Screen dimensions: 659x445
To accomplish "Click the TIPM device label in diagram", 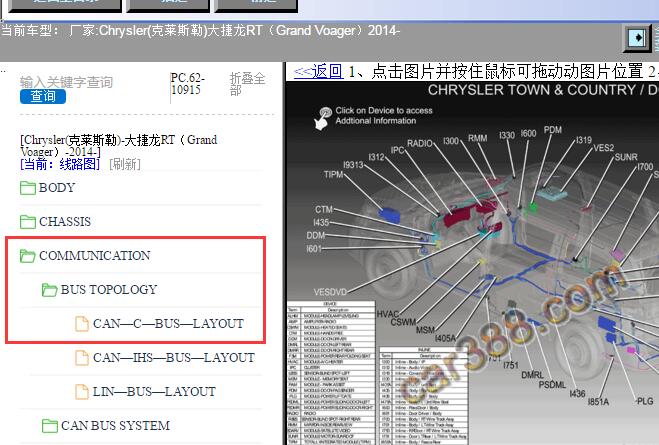I will click(x=333, y=174).
